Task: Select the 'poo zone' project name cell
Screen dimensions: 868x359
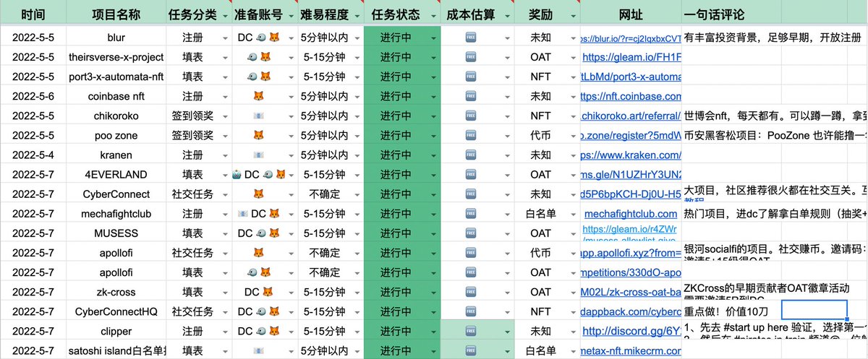Action: coord(116,135)
